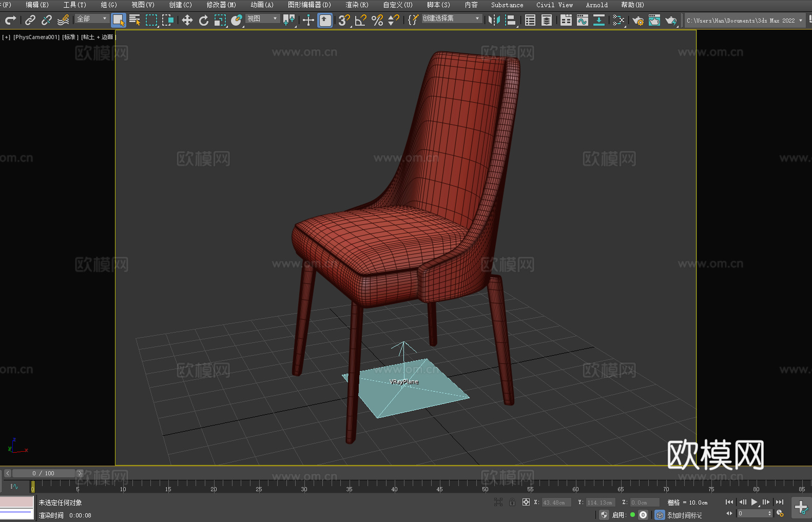Click time slider left arrow

(x=7, y=473)
